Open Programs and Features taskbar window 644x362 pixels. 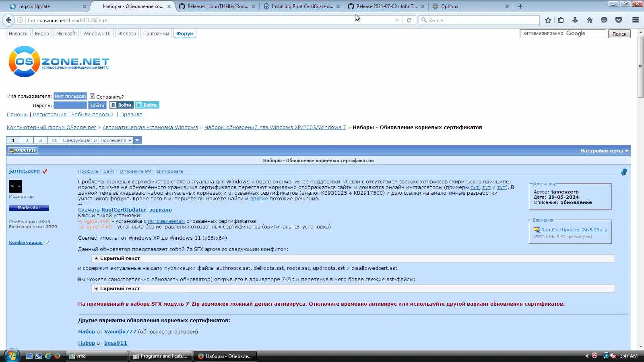[x=161, y=356]
